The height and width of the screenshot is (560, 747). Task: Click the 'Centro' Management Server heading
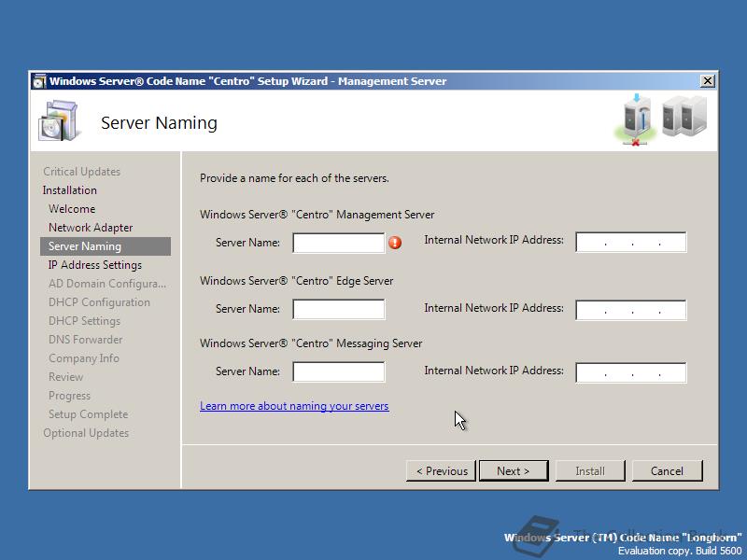tap(317, 215)
